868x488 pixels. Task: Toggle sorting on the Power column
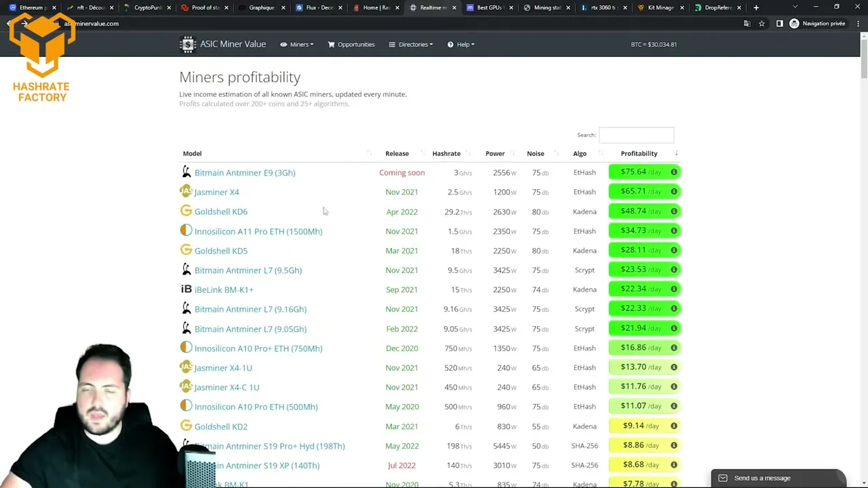coord(495,153)
